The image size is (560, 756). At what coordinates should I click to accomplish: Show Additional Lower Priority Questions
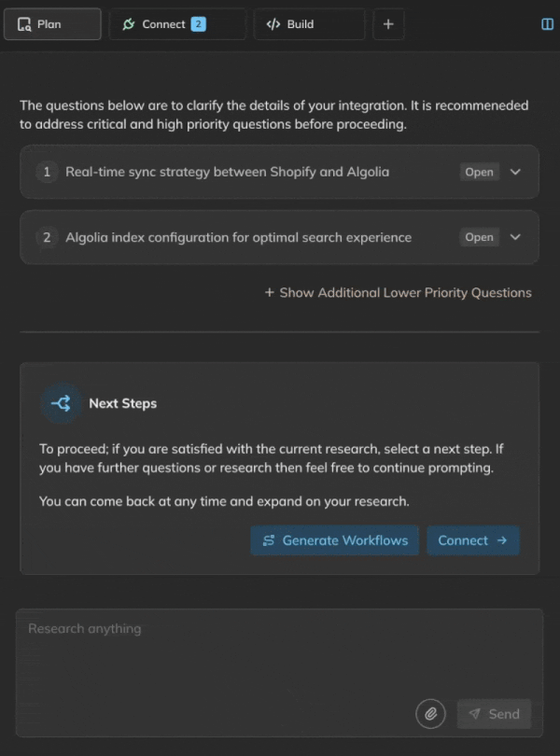(x=398, y=293)
